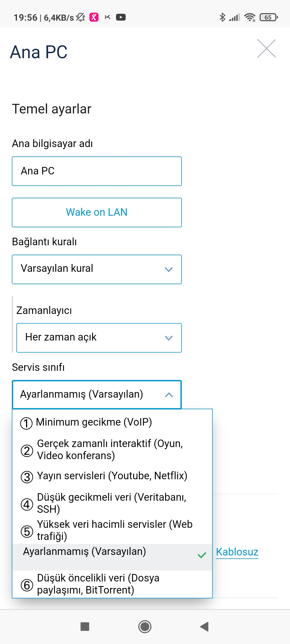
Task: Open the Zamanlayıcı Her zaman açık dropdown
Action: click(99, 338)
